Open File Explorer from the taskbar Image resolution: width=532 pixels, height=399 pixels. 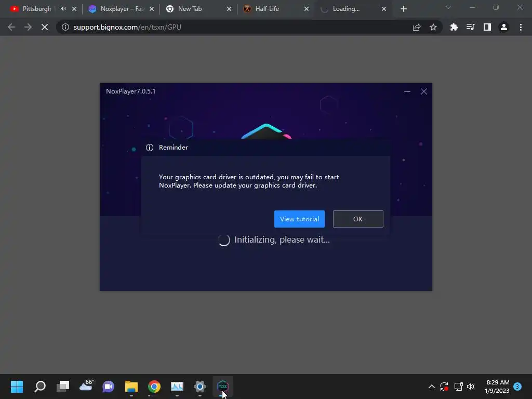coord(131,387)
